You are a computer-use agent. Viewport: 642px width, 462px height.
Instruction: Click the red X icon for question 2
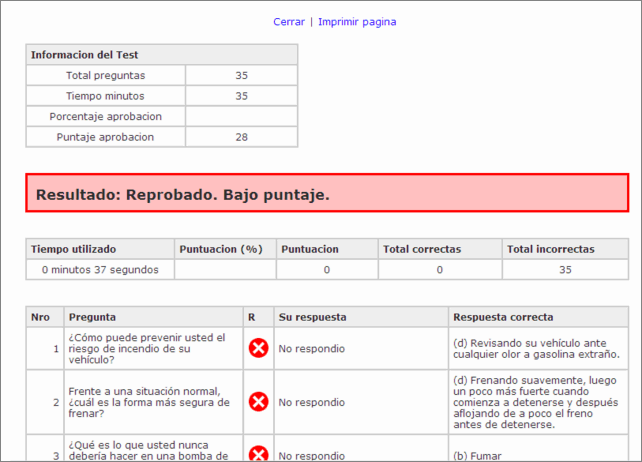(x=258, y=401)
